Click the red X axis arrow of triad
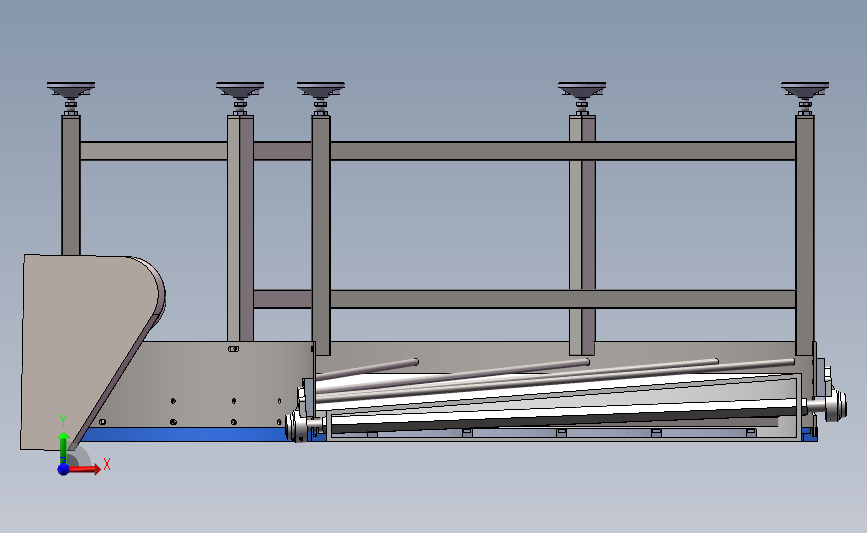 (x=86, y=469)
